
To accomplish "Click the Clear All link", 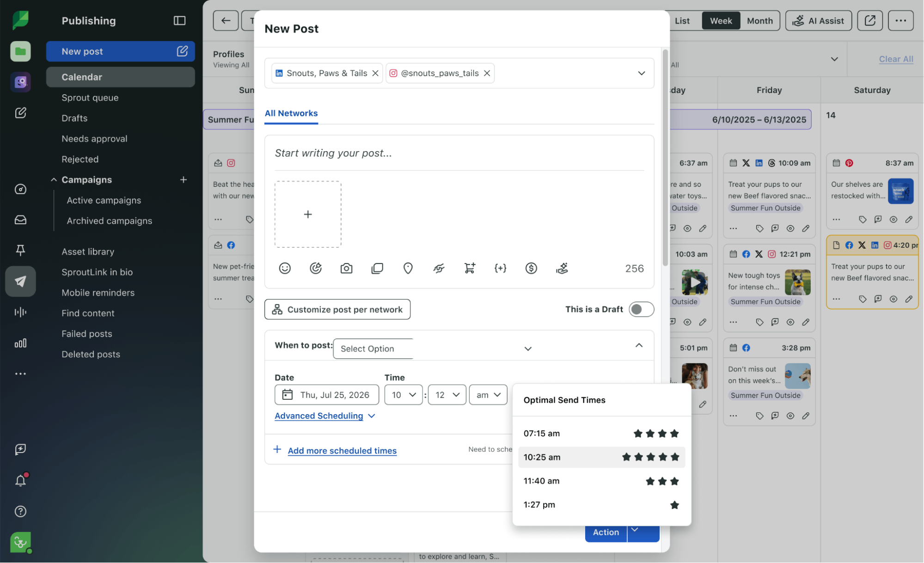I will pyautogui.click(x=895, y=59).
